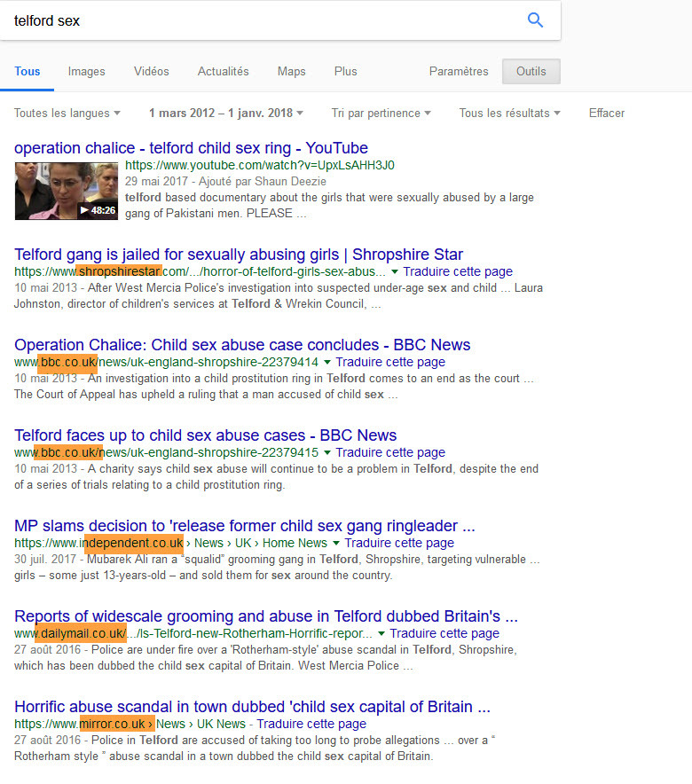Switch to the Images tab
The height and width of the screenshot is (784, 692).
point(87,72)
